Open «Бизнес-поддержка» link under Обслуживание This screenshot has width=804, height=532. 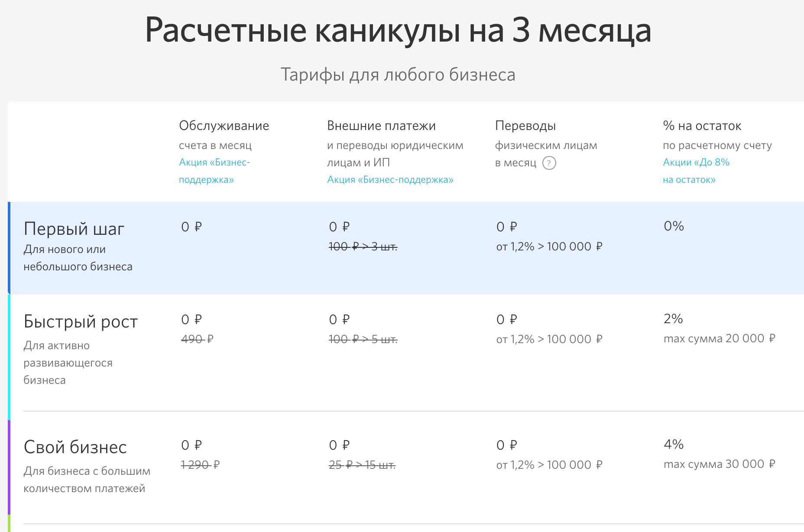[214, 171]
